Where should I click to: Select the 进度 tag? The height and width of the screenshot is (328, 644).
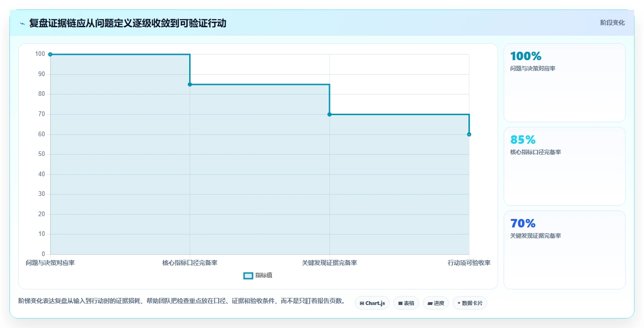(x=436, y=303)
